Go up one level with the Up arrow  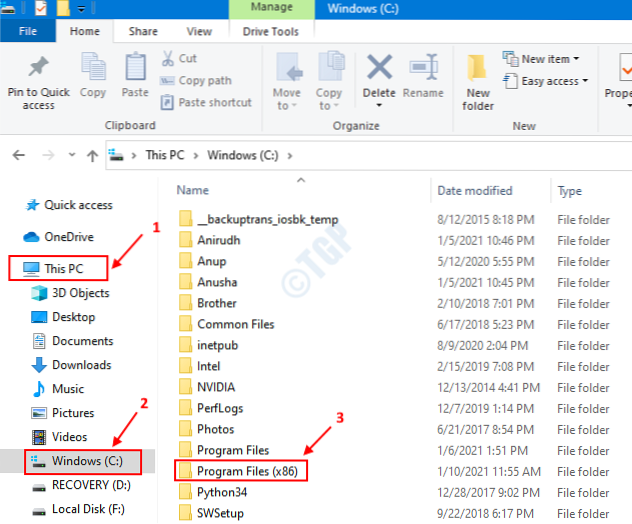[93, 155]
